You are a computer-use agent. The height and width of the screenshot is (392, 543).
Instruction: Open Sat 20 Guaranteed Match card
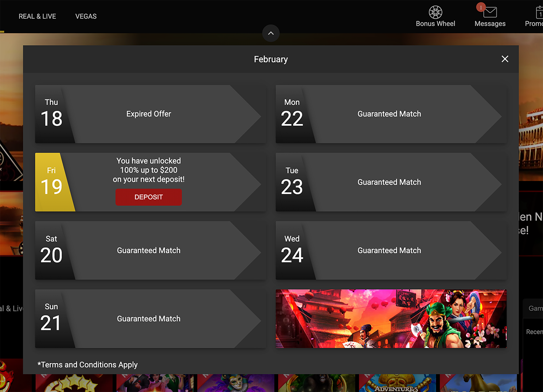[x=148, y=250]
